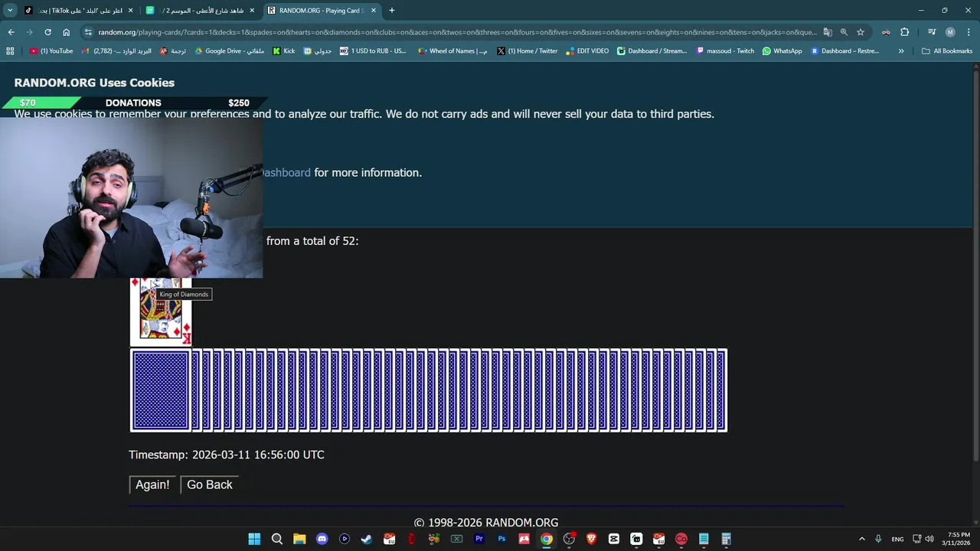Viewport: 980px width, 551px height.
Task: Close the TikTok tab
Action: point(130,11)
